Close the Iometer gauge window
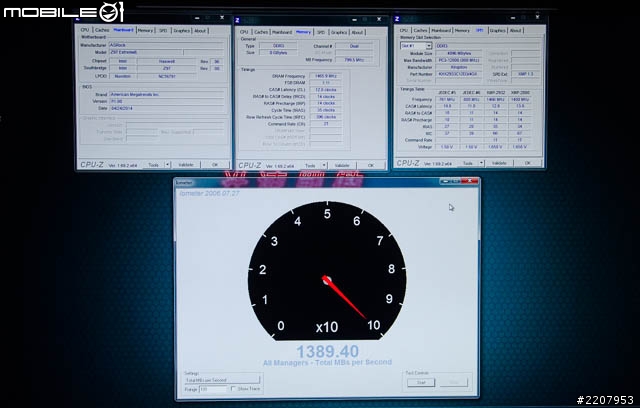This screenshot has width=640, height=408. (x=470, y=181)
